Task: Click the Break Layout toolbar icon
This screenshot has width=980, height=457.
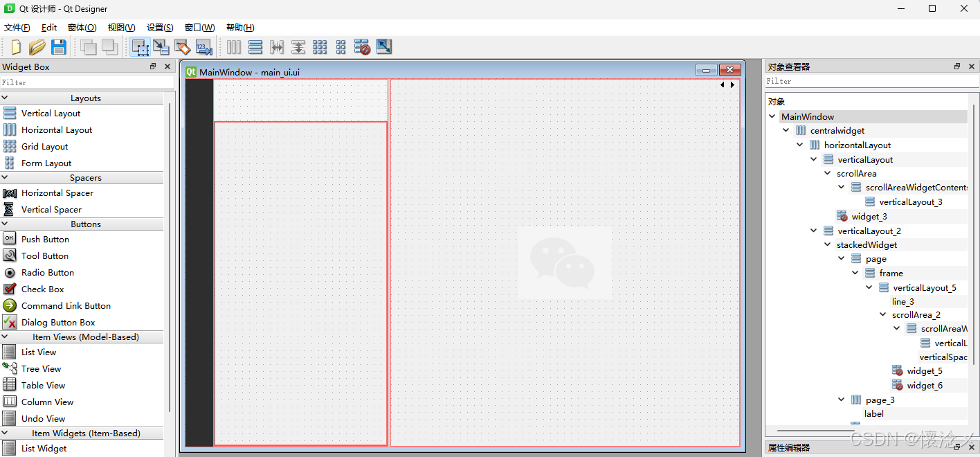Action: coord(362,47)
